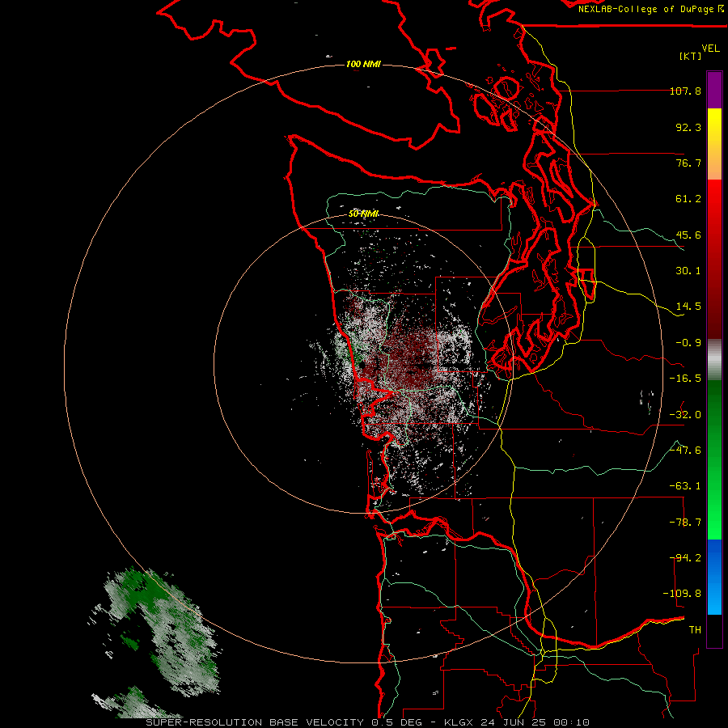
Task: Click the -109.8 velocity scale label
Action: coord(682,594)
